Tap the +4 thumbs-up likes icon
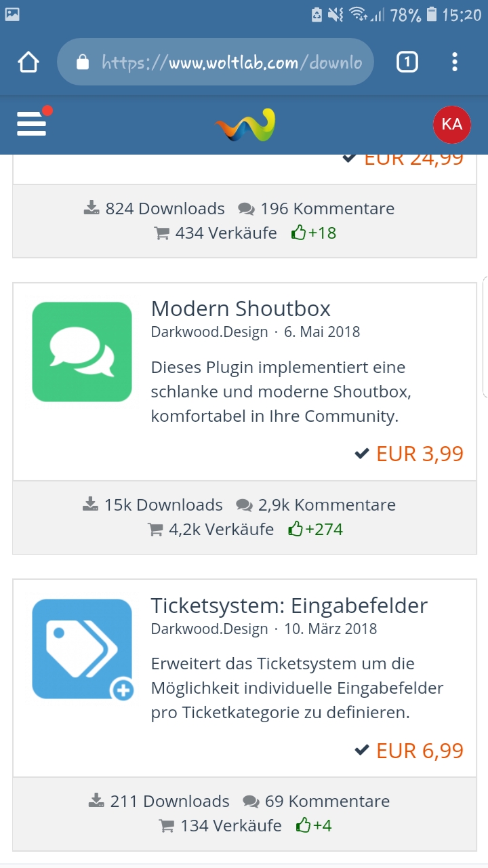The width and height of the screenshot is (488, 868). tap(303, 826)
